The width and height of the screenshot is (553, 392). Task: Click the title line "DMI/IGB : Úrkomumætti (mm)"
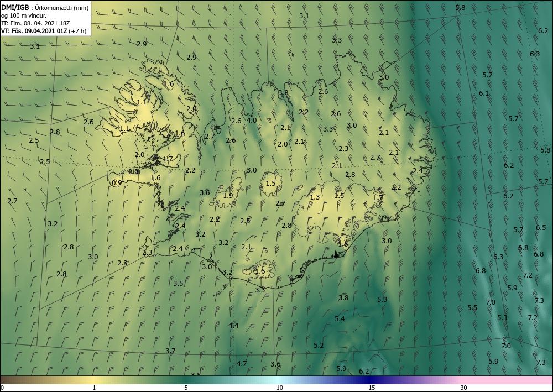coord(45,7)
